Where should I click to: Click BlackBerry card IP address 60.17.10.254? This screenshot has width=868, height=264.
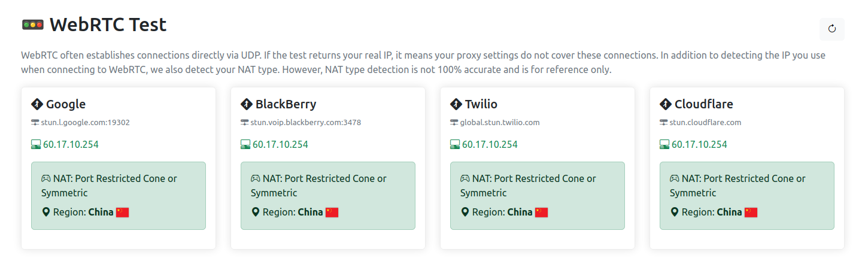tap(280, 145)
